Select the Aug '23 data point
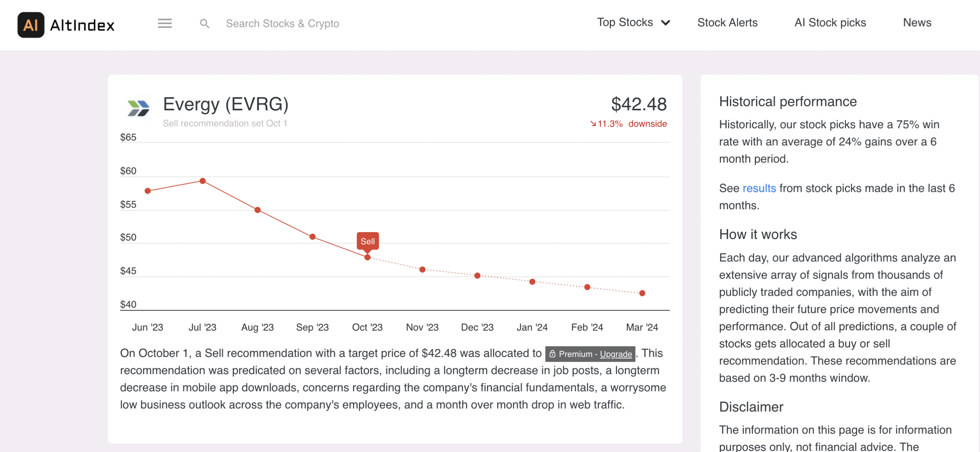 coord(258,210)
